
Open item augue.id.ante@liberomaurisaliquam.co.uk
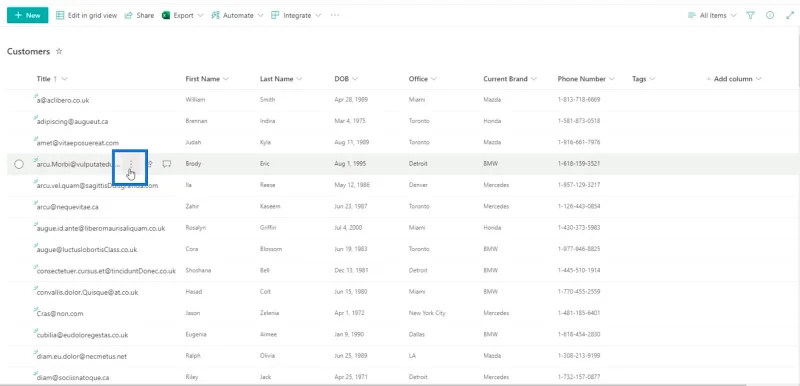click(101, 228)
